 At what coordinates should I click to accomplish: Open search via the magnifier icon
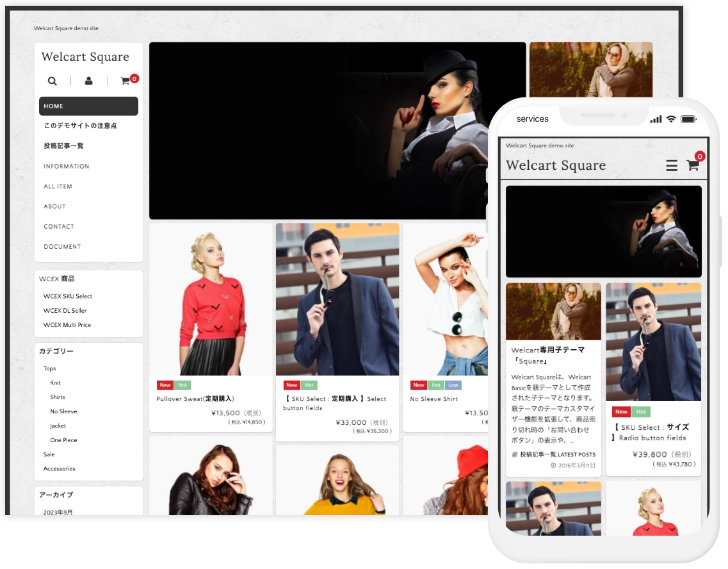coord(52,81)
